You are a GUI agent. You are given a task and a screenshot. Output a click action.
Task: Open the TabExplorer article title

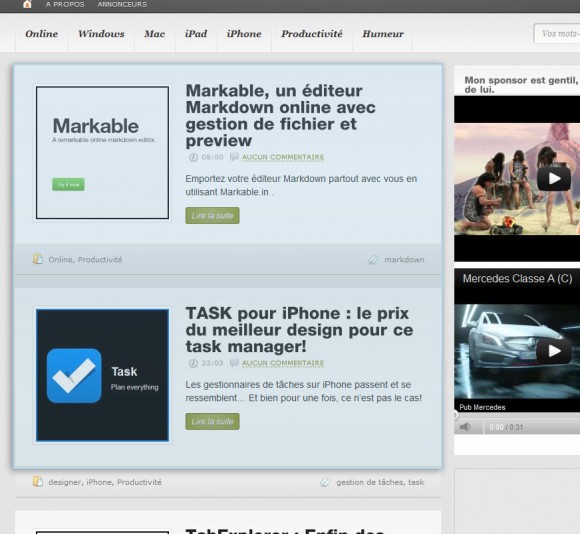tap(285, 531)
